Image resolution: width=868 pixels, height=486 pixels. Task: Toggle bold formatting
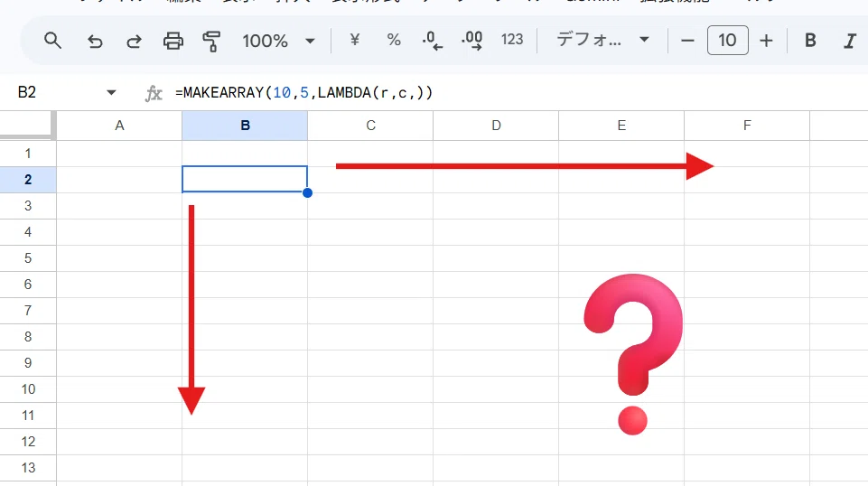810,41
